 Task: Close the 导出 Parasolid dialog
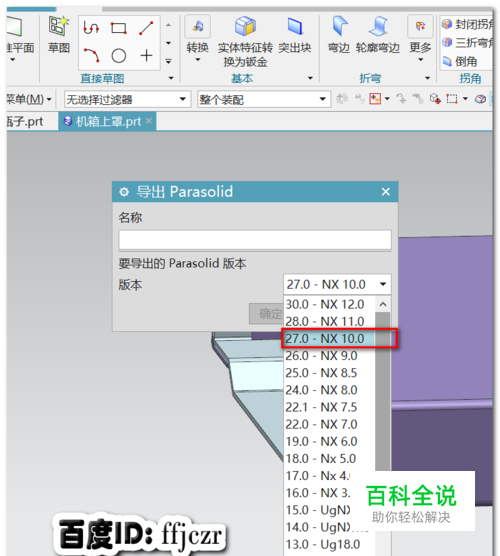pos(386,192)
